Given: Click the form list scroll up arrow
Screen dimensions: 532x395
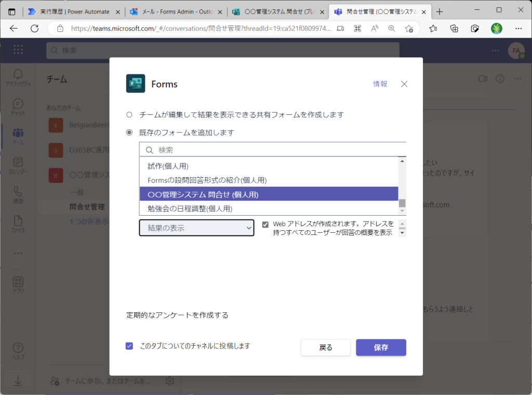Looking at the screenshot, I should point(402,161).
